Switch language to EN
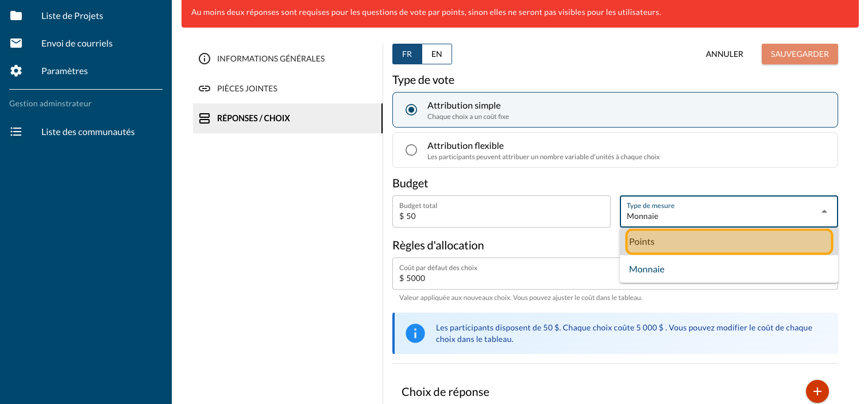The width and height of the screenshot is (868, 404). point(437,54)
